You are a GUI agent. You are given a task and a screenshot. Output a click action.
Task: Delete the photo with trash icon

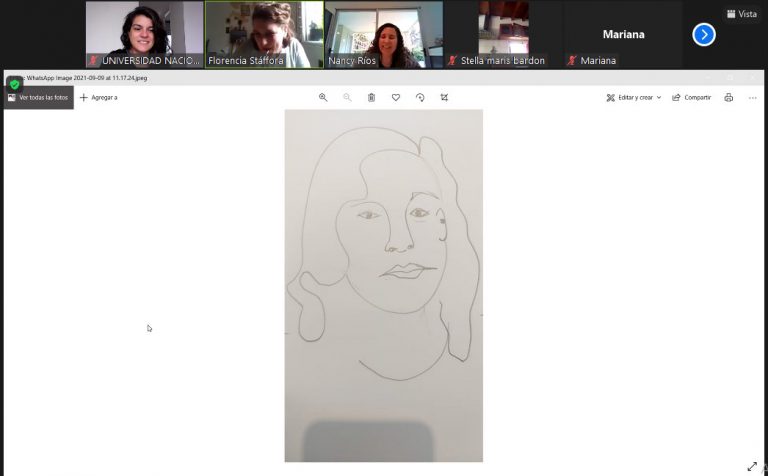coord(371,97)
